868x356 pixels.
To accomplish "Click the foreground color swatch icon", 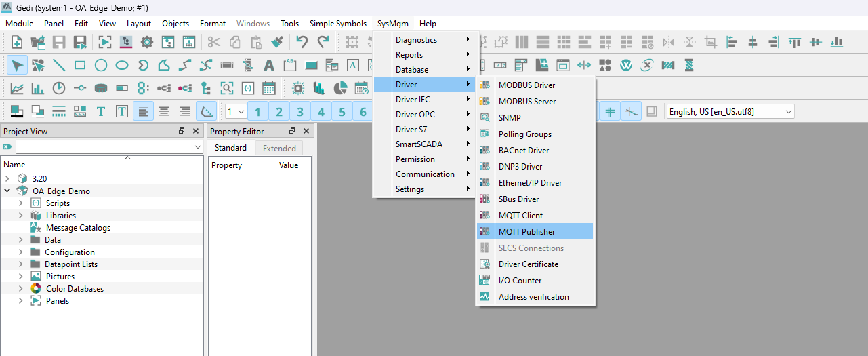I will (x=17, y=112).
